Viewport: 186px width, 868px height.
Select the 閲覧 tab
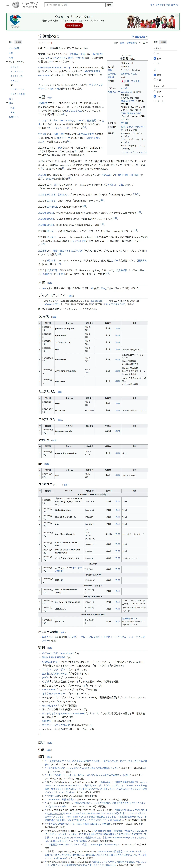[116, 43]
